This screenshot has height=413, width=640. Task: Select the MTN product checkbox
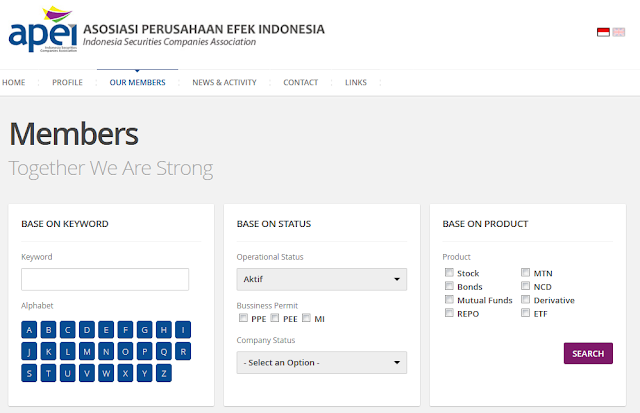pyautogui.click(x=525, y=272)
